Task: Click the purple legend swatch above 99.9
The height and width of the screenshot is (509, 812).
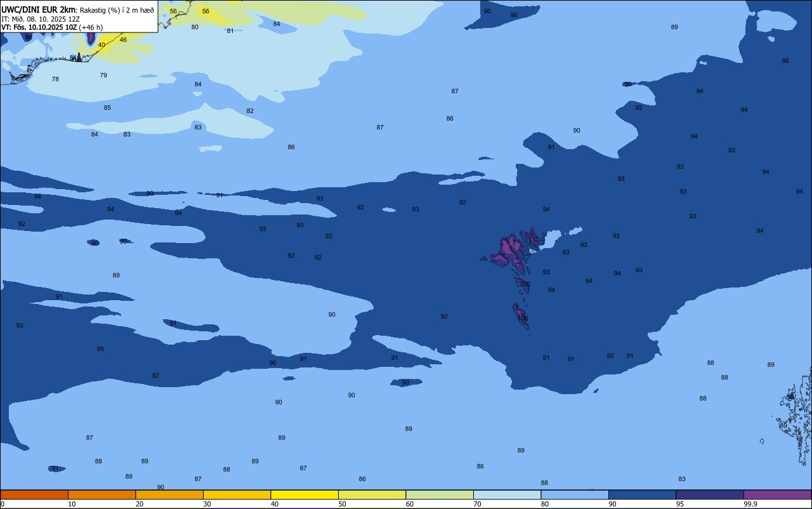Action: [x=777, y=494]
